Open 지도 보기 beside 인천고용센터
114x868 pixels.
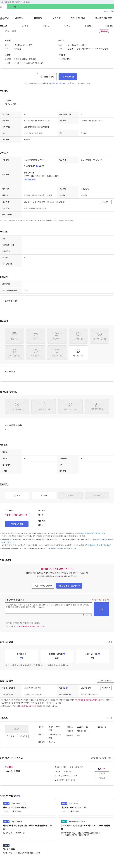106,688
